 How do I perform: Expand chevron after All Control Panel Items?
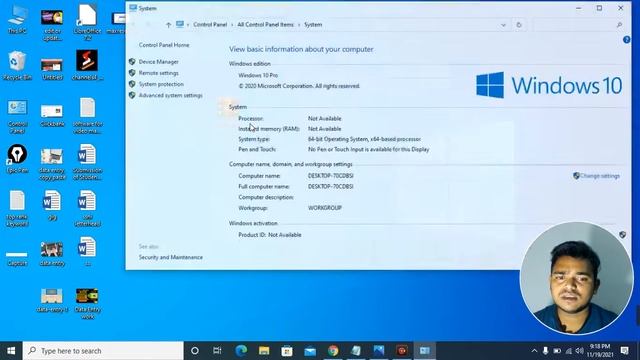pyautogui.click(x=299, y=25)
